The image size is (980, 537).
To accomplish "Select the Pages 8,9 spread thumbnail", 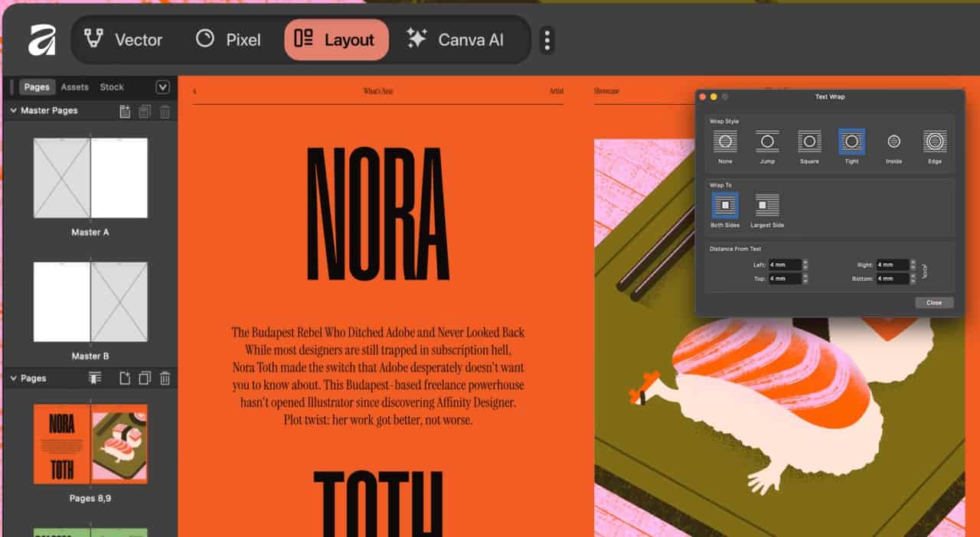I will 90,444.
